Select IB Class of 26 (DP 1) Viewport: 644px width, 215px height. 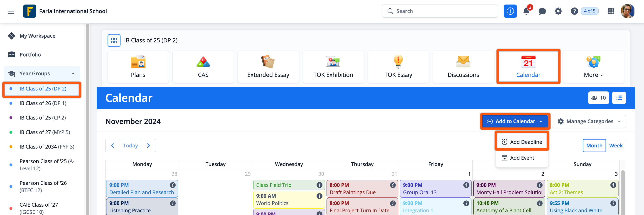point(43,103)
